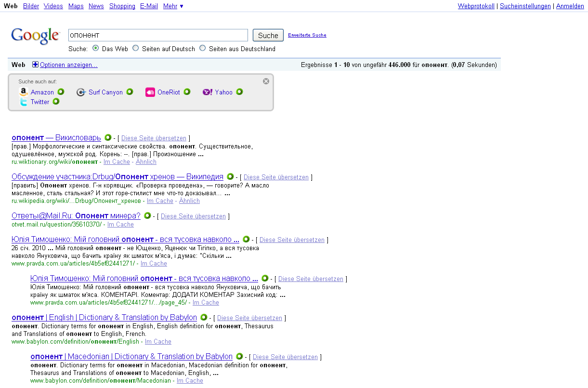Open the Amazon search link

tap(42, 92)
